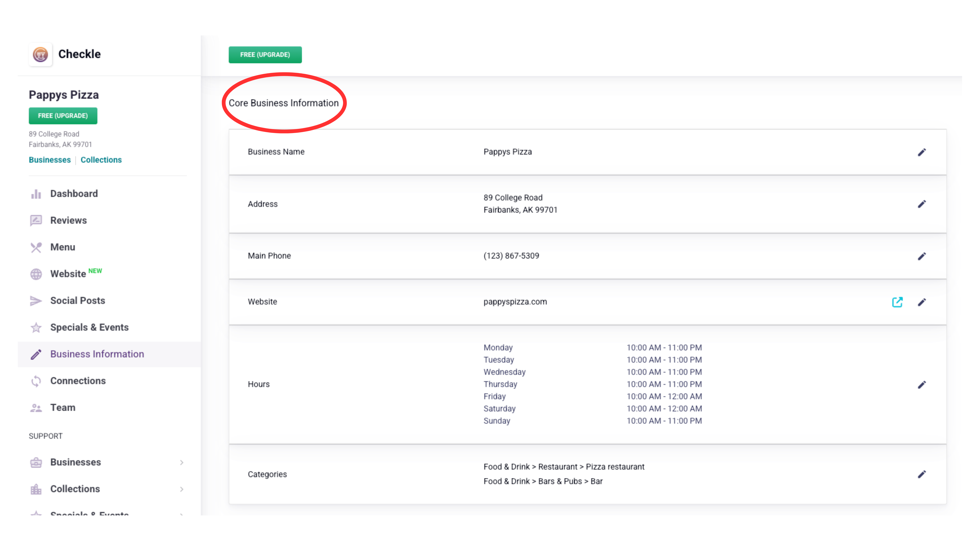The width and height of the screenshot is (980, 551).
Task: Go to Reviews in the sidebar
Action: click(x=109, y=221)
